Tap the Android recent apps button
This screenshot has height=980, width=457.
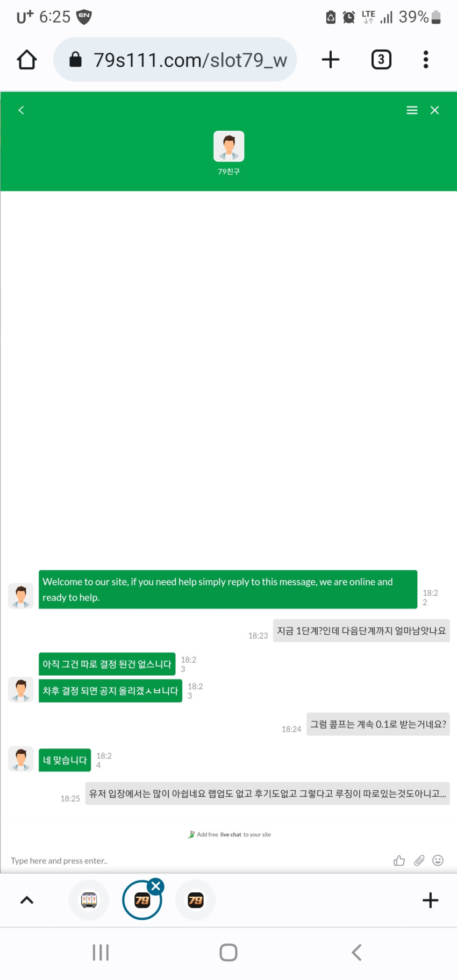[x=101, y=953]
